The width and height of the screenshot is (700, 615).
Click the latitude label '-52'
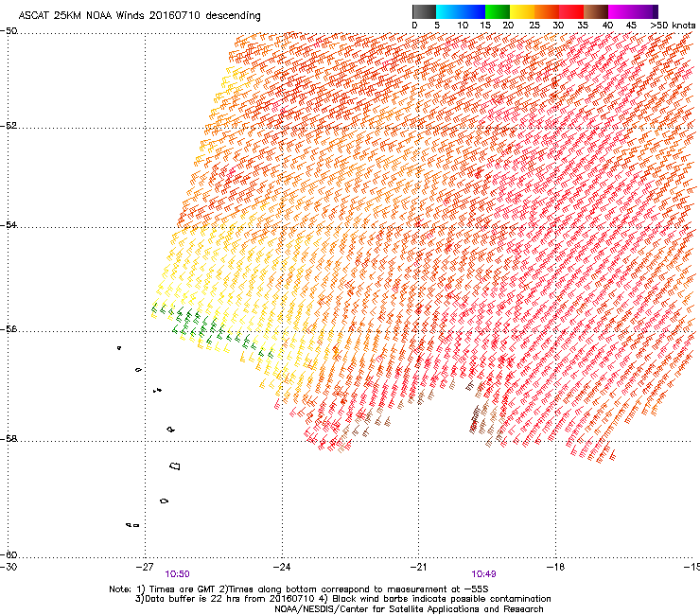click(x=9, y=126)
